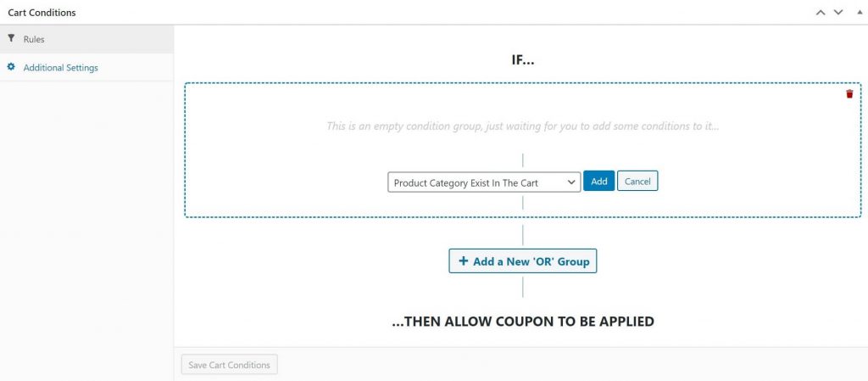Collapse Cart Conditions panel using triangle toggle
Viewport: 868px width, 381px height.
click(858, 12)
